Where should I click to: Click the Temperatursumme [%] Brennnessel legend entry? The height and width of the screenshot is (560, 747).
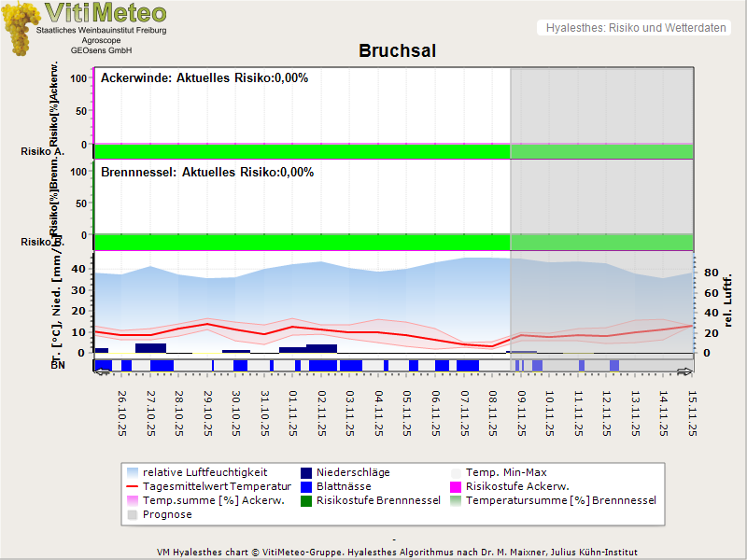click(560, 500)
